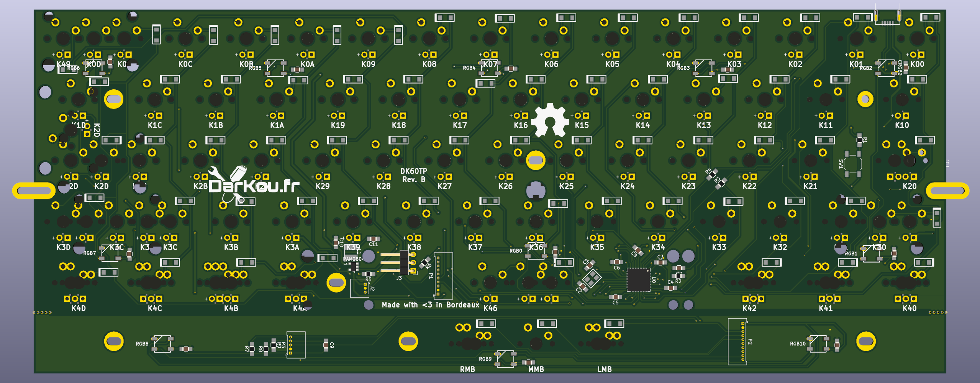
Task: Select the RGB9 LED footprint
Action: point(505,359)
